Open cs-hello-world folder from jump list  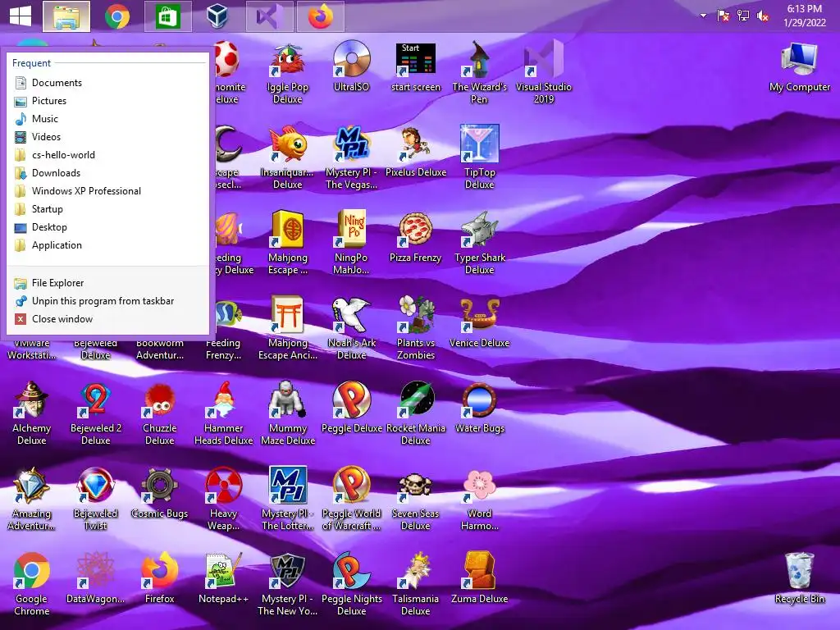pos(107,155)
